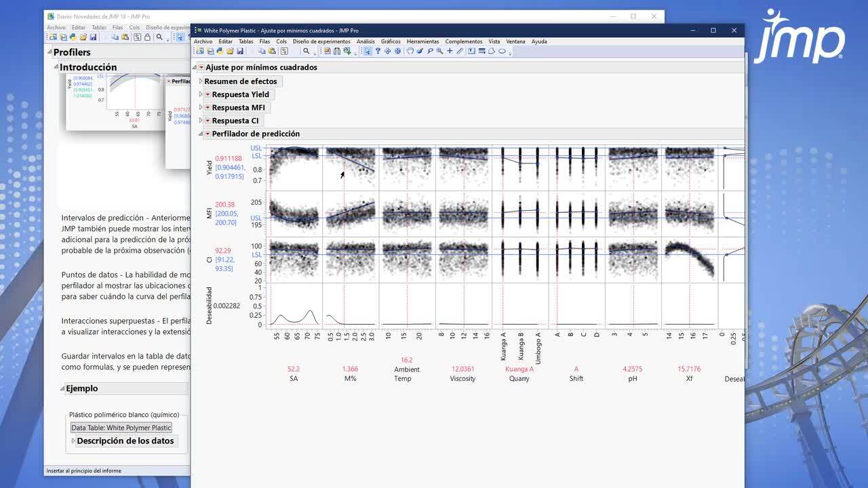Select the lasso tool
Image resolution: width=868 pixels, height=488 pixels.
pyautogui.click(x=430, y=52)
